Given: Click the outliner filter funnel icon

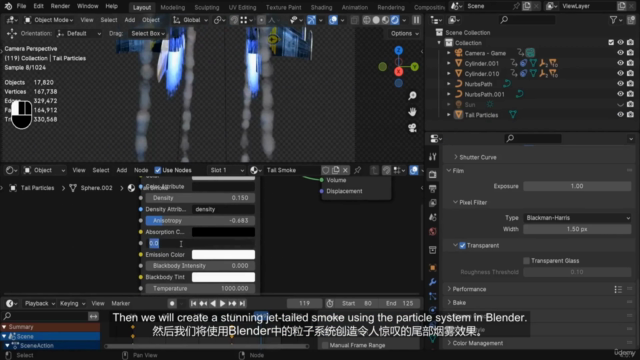Looking at the screenshot, I should point(613,20).
